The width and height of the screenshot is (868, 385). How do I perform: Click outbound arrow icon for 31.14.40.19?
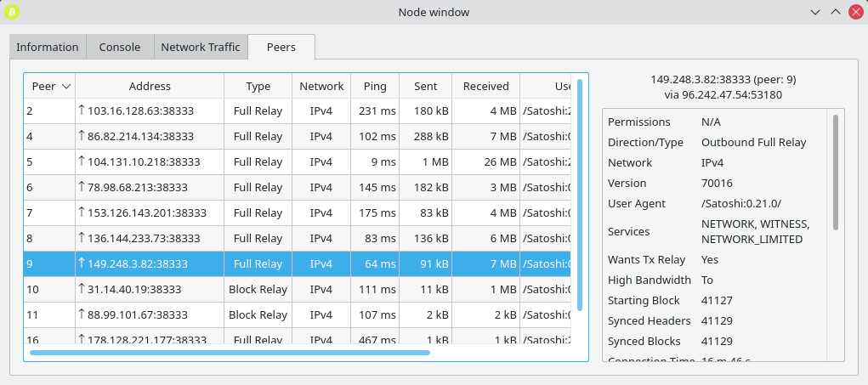[82, 288]
